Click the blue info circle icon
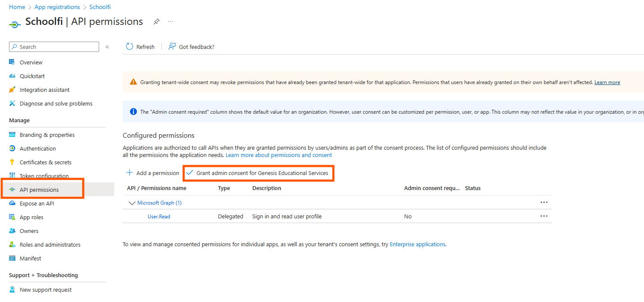Viewport: 644px width, 302px height. pyautogui.click(x=133, y=112)
